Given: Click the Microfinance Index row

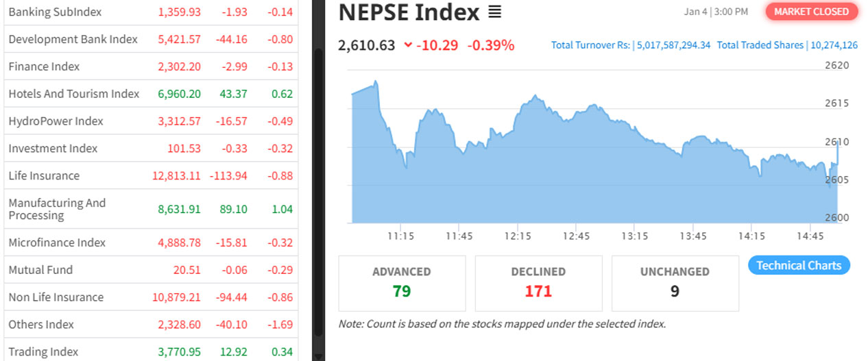Looking at the screenshot, I should pyautogui.click(x=57, y=242).
